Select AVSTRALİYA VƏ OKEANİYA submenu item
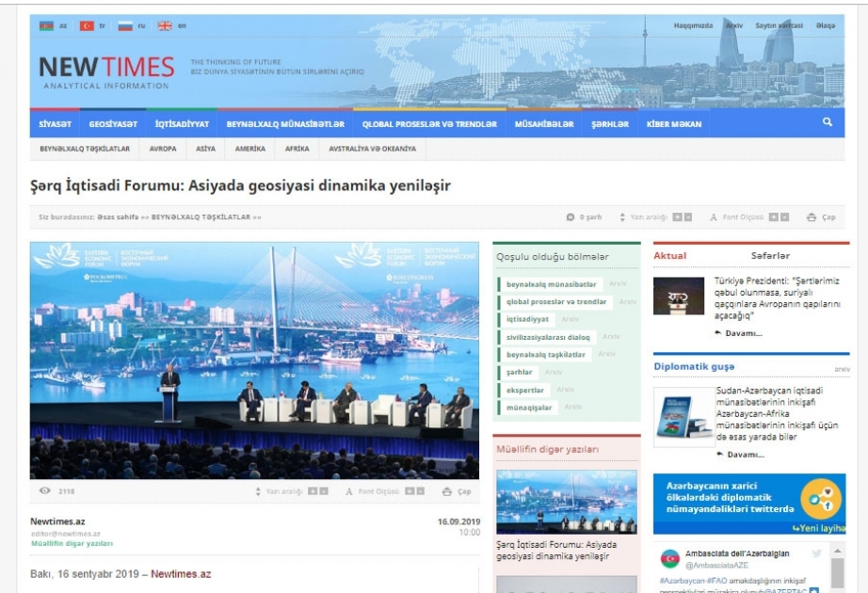 (372, 149)
